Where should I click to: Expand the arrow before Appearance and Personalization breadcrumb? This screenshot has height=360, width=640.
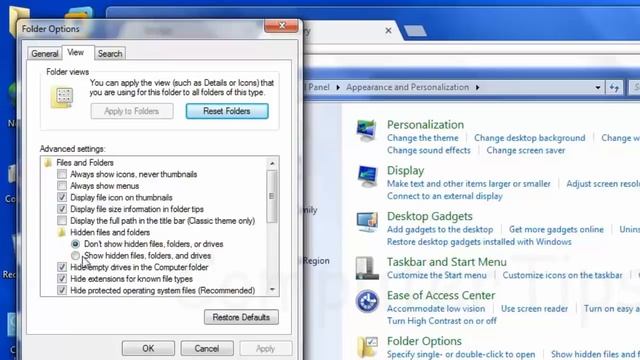coord(338,87)
